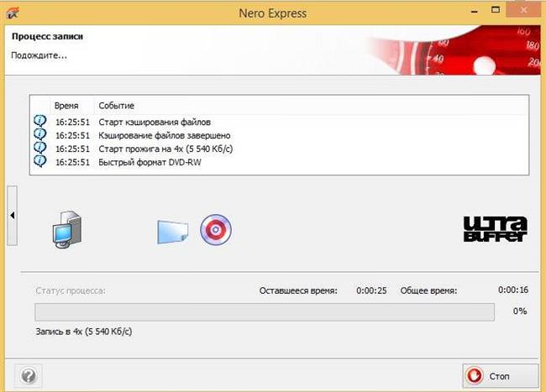The width and height of the screenshot is (546, 392).
Task: Click info icon beside Старт кэширования файлов
Action: point(40,122)
